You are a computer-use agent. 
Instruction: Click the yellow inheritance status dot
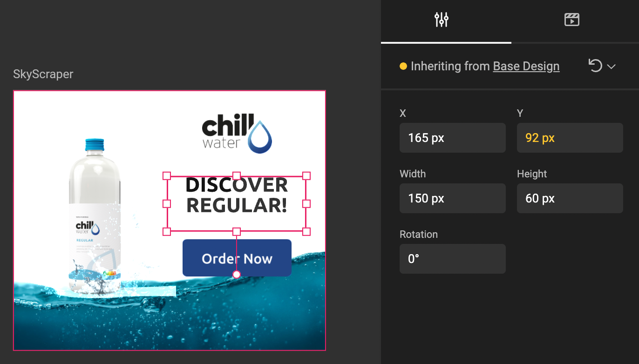point(403,66)
